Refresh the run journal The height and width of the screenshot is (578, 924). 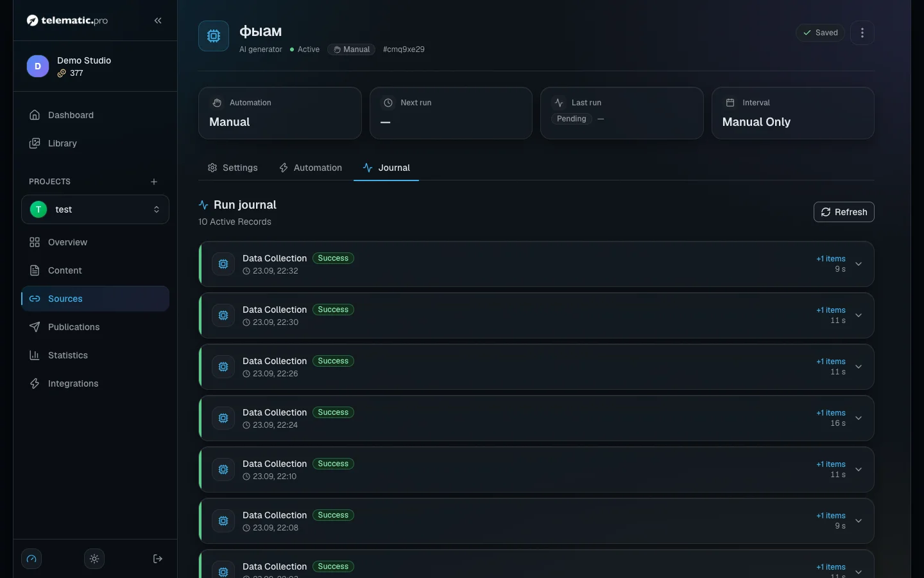(844, 212)
